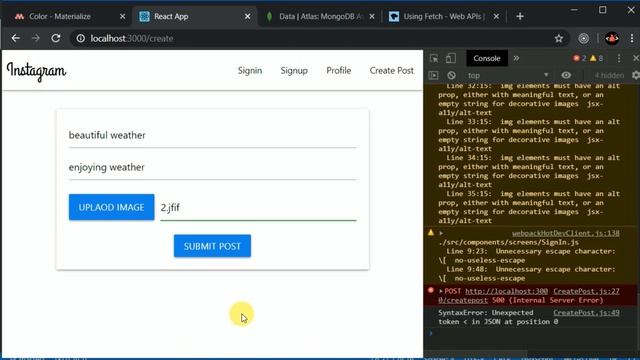This screenshot has height=360, width=640.
Task: Click the yellow warning count badge
Action: coord(596,58)
